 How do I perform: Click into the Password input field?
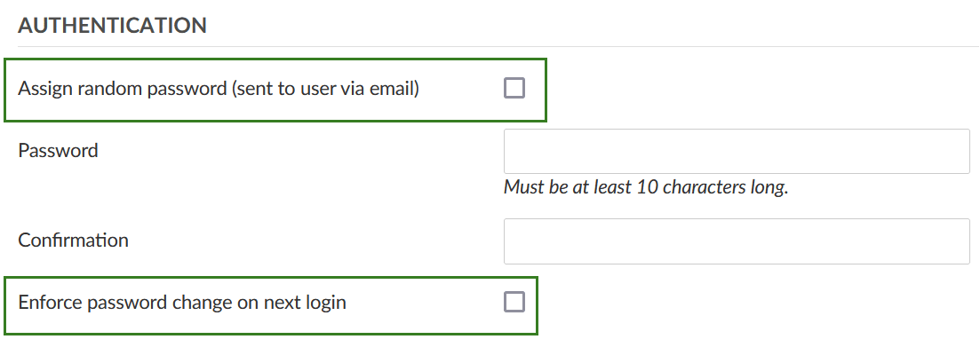[736, 152]
